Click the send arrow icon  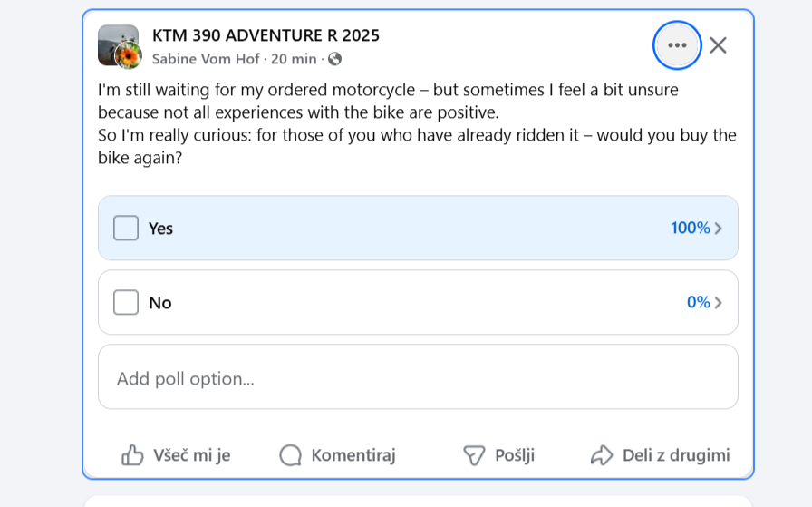click(x=474, y=455)
